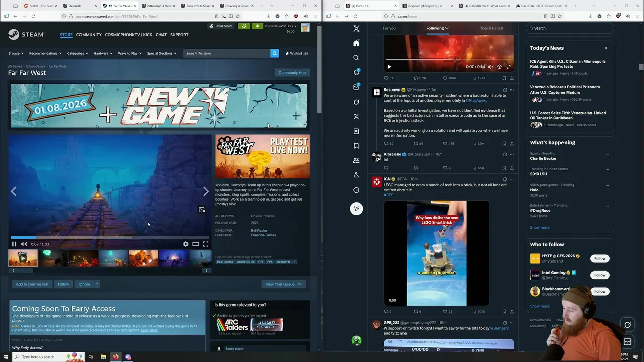Close the Today's News panel
644x362 pixels.
[606, 48]
